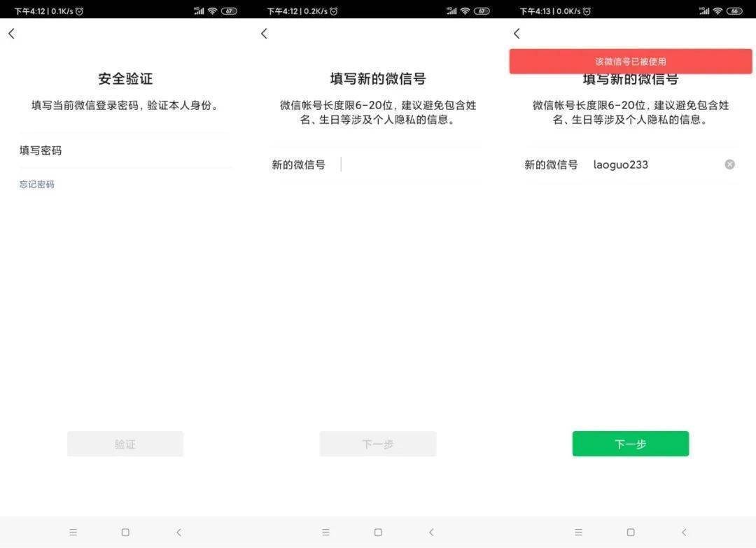The image size is (756, 548).
Task: Tap the home square on the middle phone
Action: click(378, 532)
